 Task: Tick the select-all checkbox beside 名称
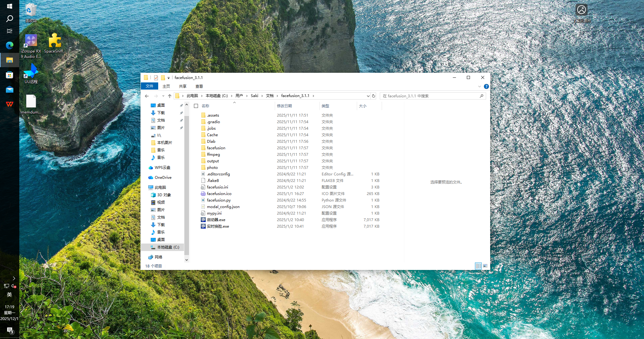point(196,106)
